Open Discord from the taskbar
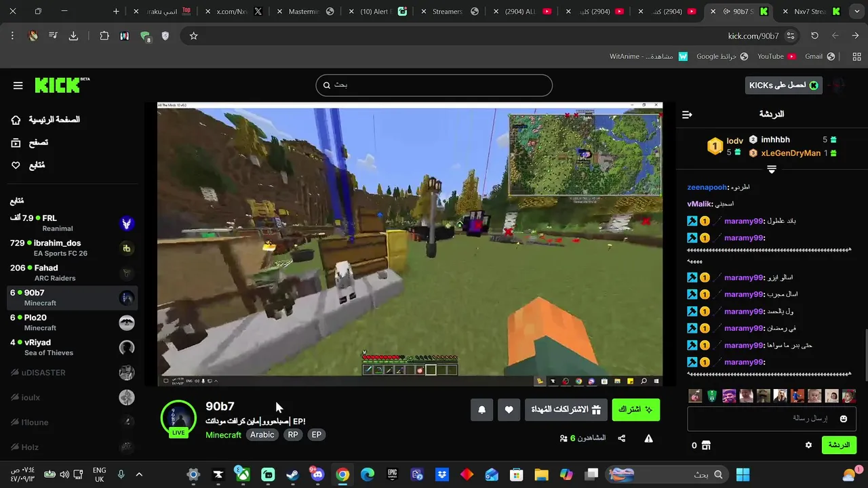This screenshot has height=488, width=868. coord(317,474)
